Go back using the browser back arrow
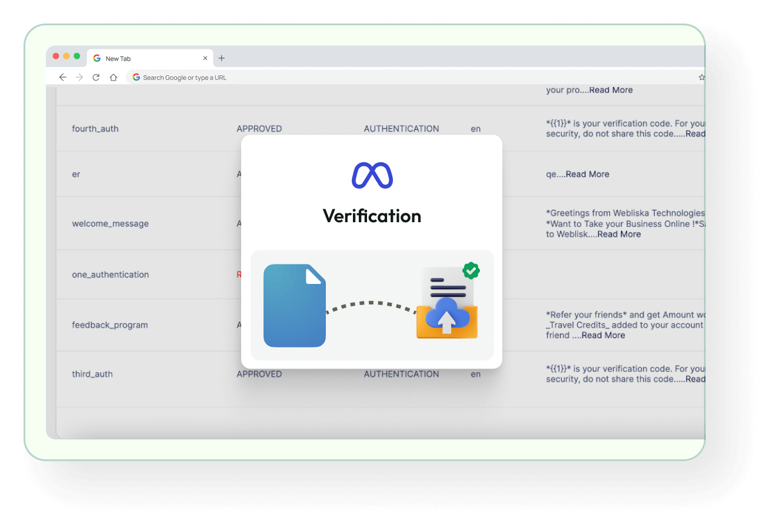Image resolution: width=777 pixels, height=532 pixels. [63, 78]
